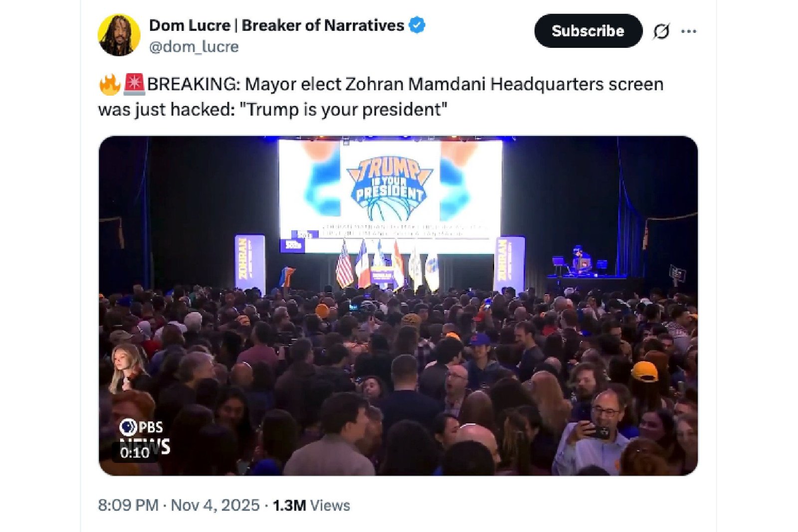Open Dom Lucre's profile avatar
Screen dimensions: 798x532
pos(119,35)
